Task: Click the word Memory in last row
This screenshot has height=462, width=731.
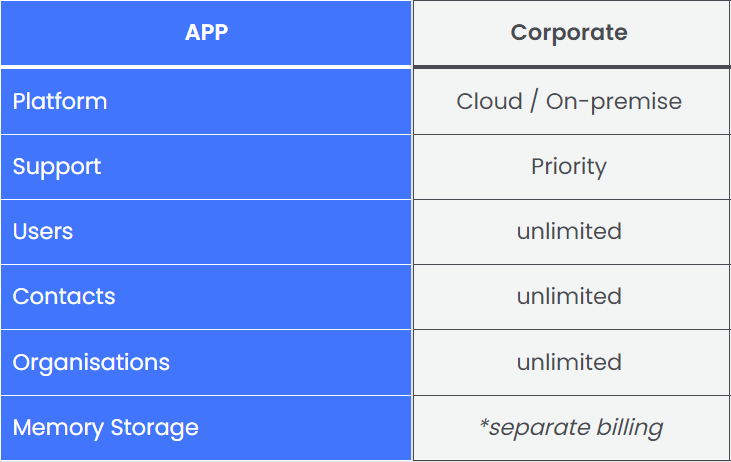Action: tap(58, 428)
